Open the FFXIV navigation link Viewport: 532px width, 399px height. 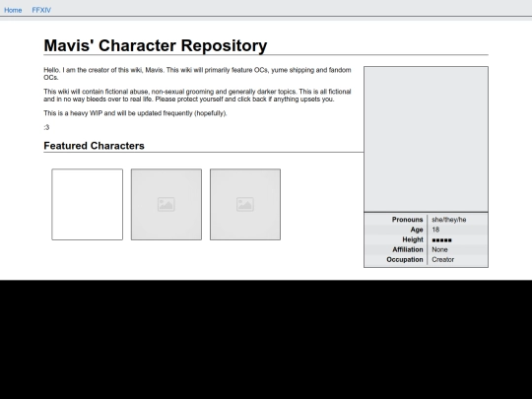click(x=41, y=10)
